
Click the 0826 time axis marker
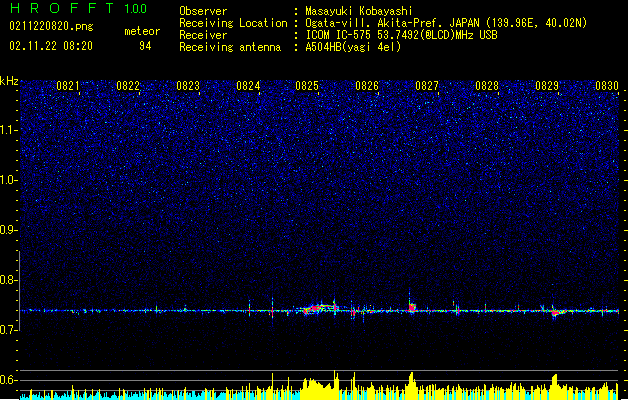(x=367, y=86)
